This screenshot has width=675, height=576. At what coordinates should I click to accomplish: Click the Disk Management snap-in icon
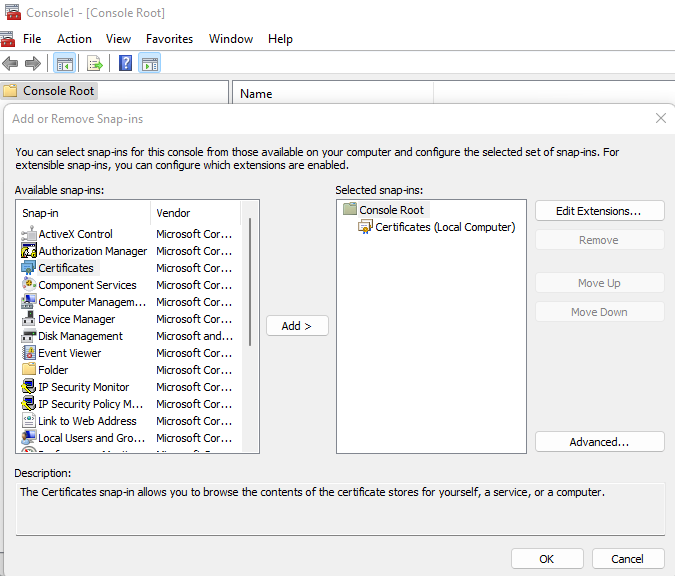click(28, 336)
